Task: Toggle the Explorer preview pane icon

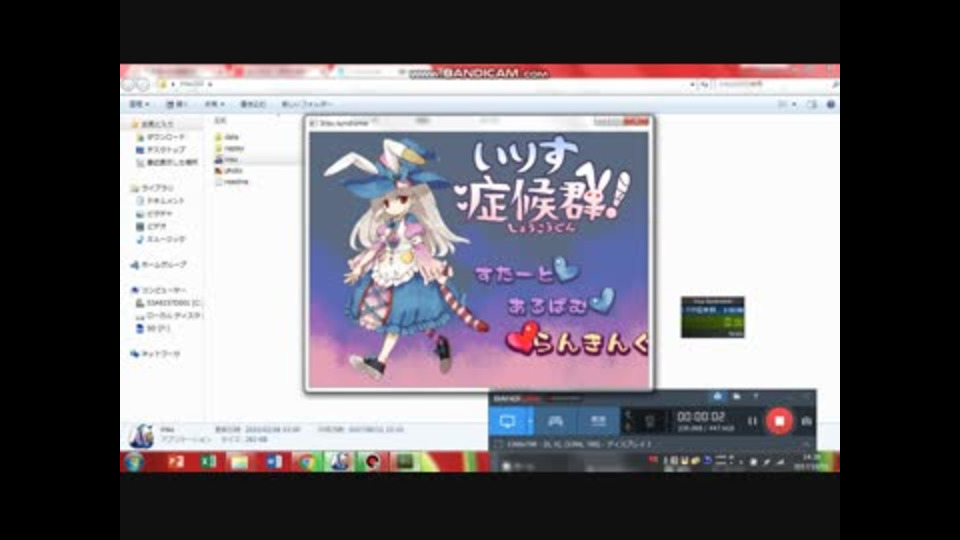Action: [812, 105]
